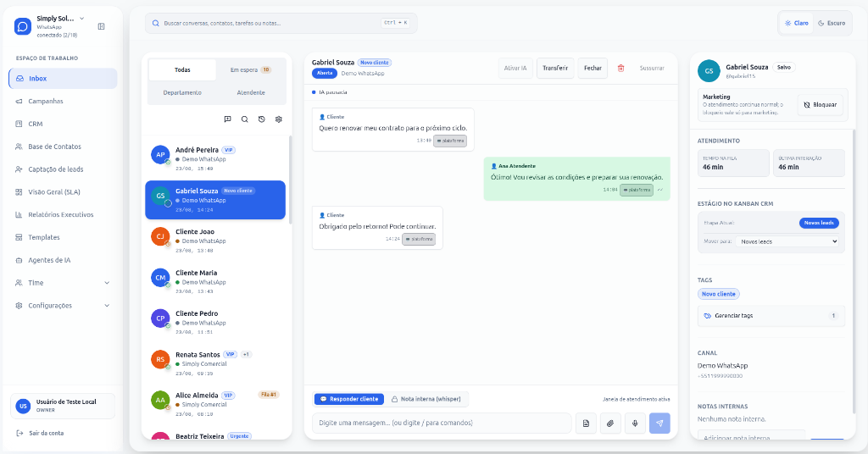
Task: Switch to Claro light theme
Action: [796, 23]
